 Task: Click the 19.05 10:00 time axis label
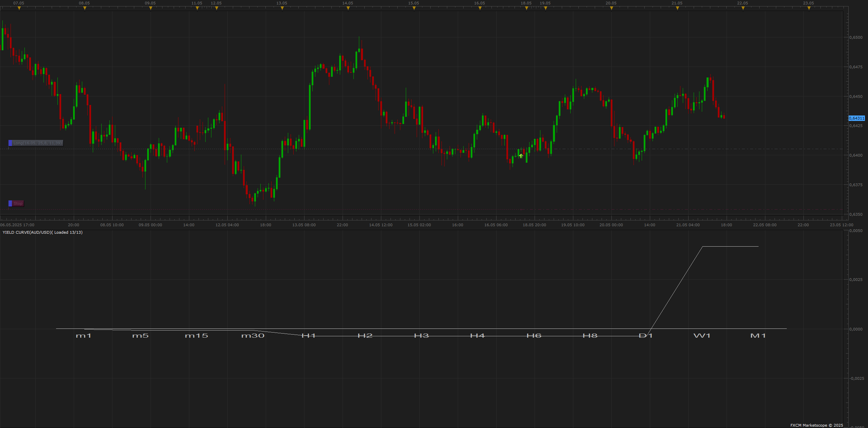click(573, 225)
